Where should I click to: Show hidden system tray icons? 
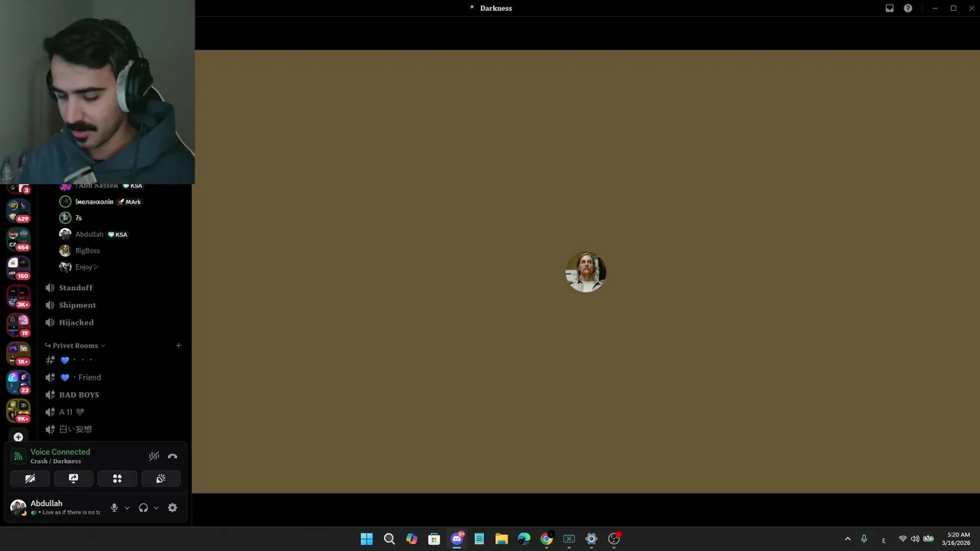(x=848, y=539)
